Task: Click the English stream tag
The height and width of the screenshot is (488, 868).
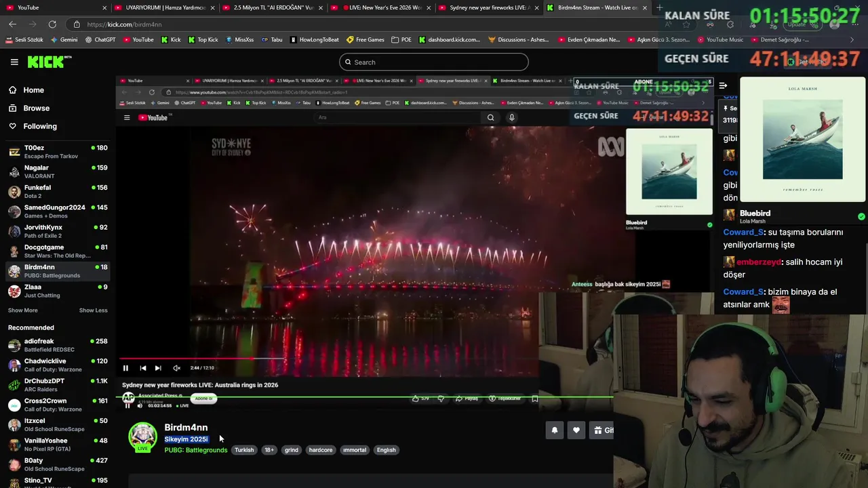Action: tap(386, 450)
